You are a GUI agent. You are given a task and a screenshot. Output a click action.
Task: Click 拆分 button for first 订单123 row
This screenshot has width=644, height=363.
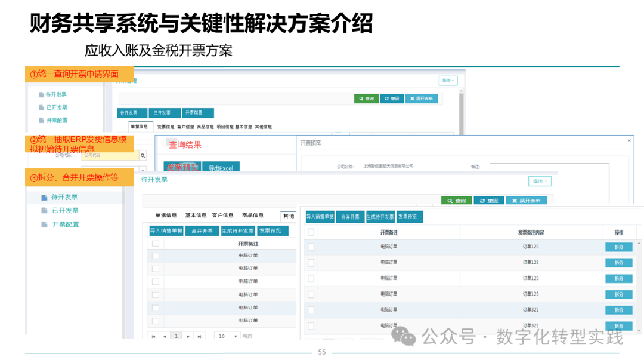[x=618, y=247]
